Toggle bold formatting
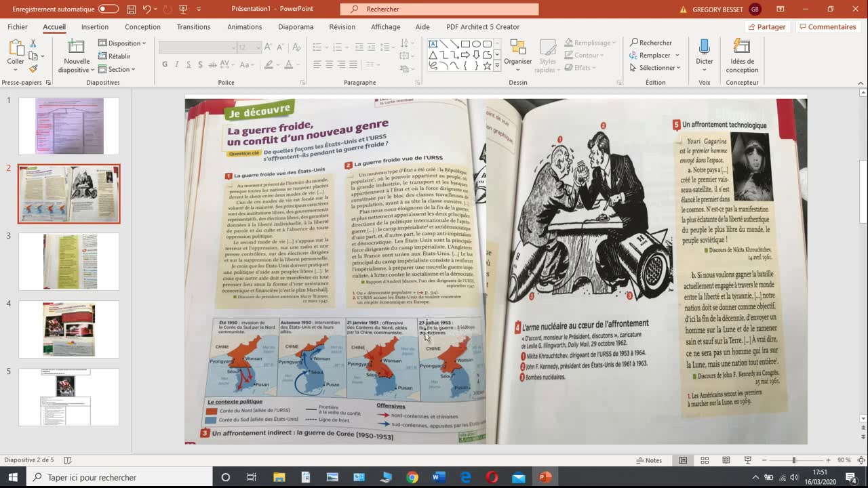The image size is (868, 488). (165, 65)
